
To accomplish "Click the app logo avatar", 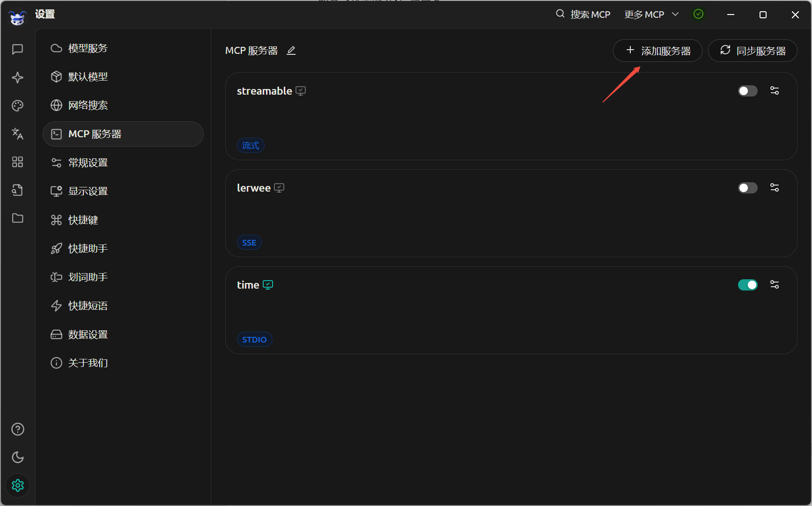I will 17,18.
